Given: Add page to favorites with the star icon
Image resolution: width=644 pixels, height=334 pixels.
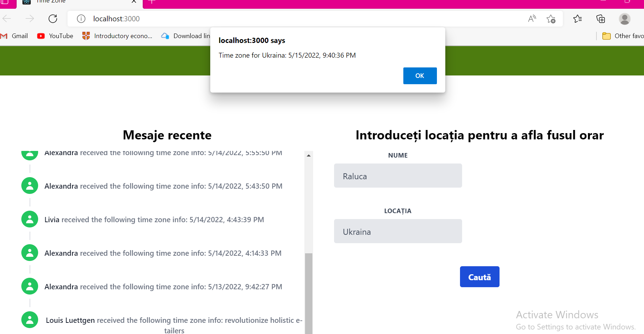Looking at the screenshot, I should click(x=551, y=19).
